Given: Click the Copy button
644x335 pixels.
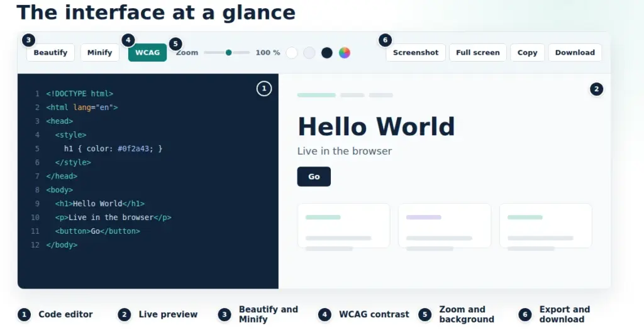Looking at the screenshot, I should (x=528, y=53).
